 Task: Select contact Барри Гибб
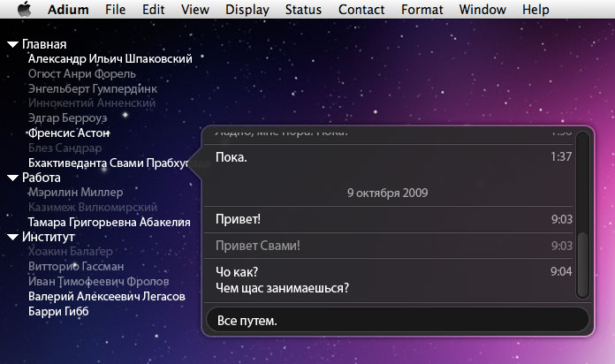point(58,312)
